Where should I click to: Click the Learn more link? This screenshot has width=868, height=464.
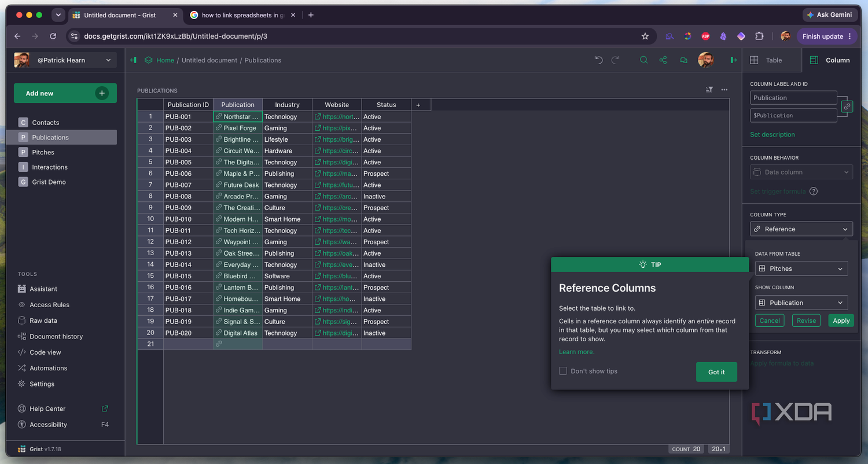point(576,352)
